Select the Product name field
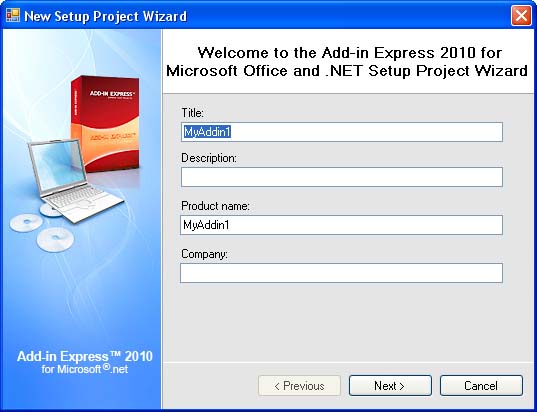Image resolution: width=537 pixels, height=412 pixels. 341,225
